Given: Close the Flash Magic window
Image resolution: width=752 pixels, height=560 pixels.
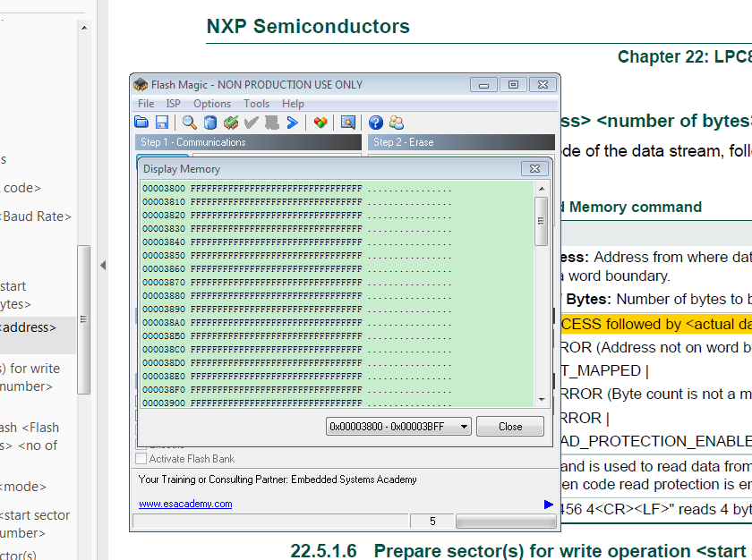Looking at the screenshot, I should click(x=543, y=85).
